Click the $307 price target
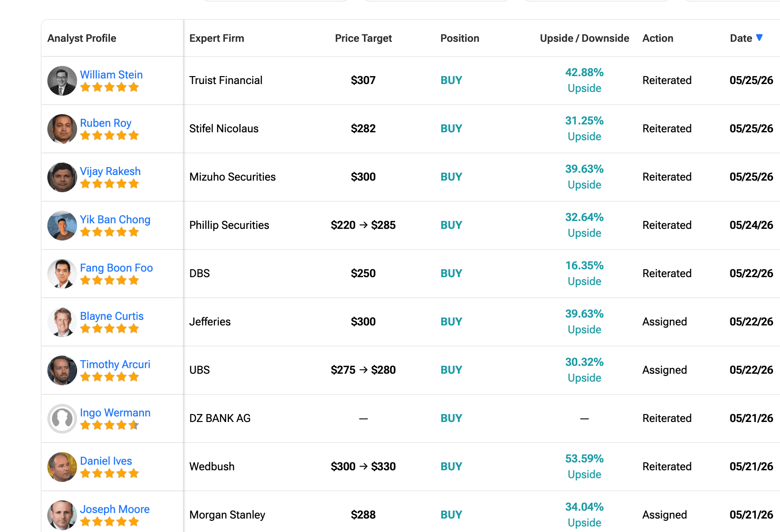The width and height of the screenshot is (780, 532). click(364, 80)
